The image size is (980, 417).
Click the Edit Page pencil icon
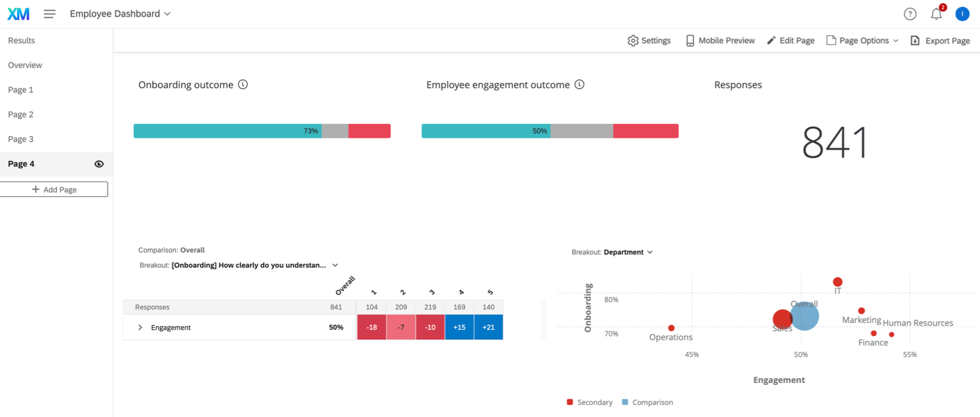tap(771, 40)
